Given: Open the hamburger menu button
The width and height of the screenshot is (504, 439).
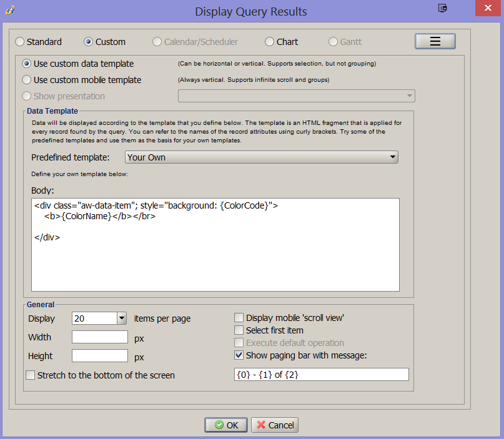Looking at the screenshot, I should [x=435, y=41].
